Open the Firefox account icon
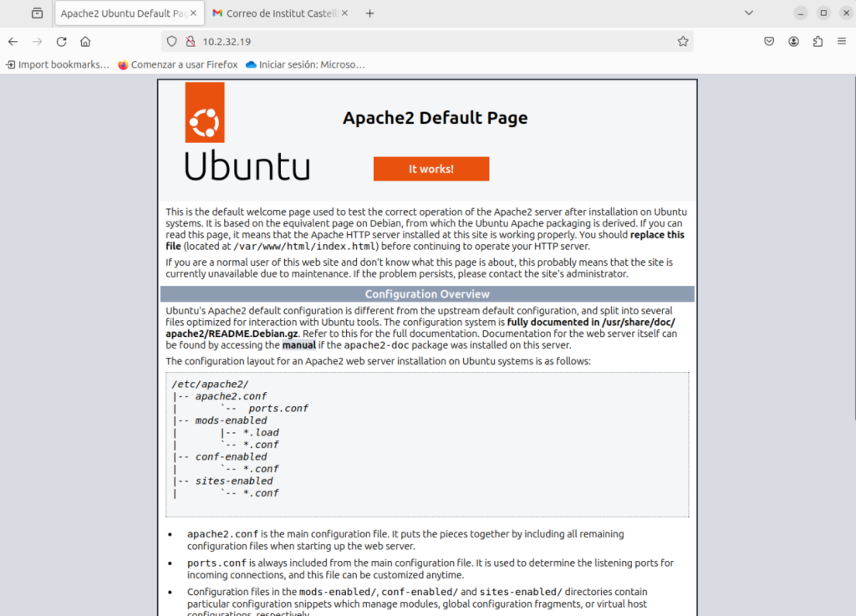 tap(793, 42)
